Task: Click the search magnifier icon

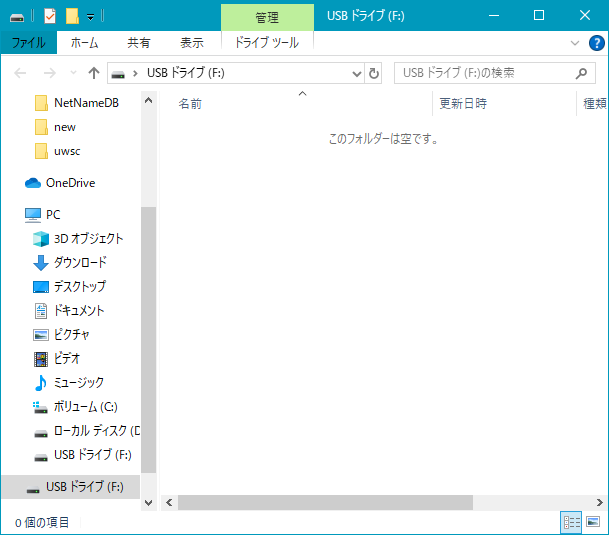Action: 581,73
